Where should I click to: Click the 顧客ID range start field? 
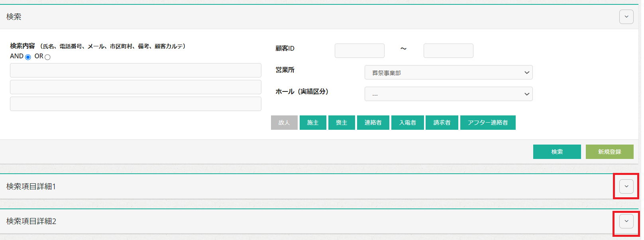[x=359, y=51]
